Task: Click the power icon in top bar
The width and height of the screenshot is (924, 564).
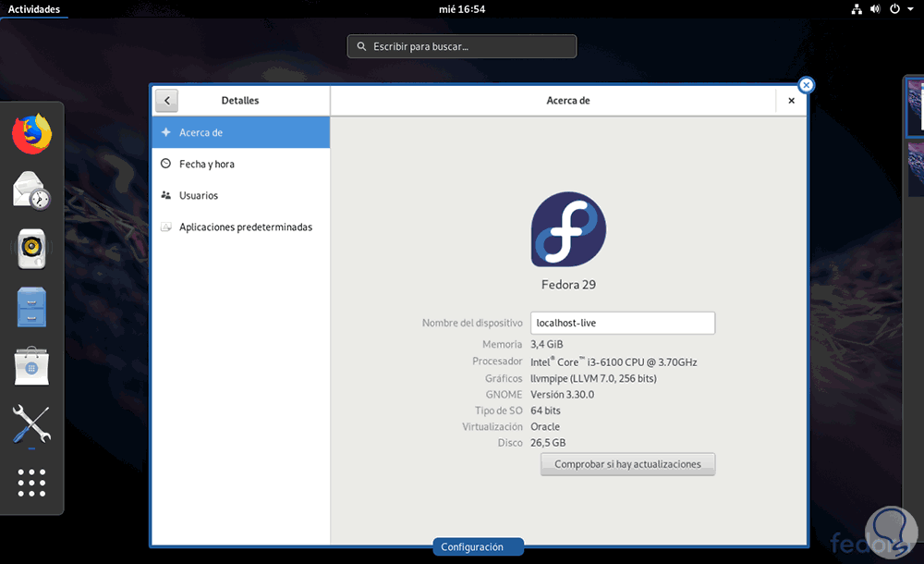Action: click(894, 9)
